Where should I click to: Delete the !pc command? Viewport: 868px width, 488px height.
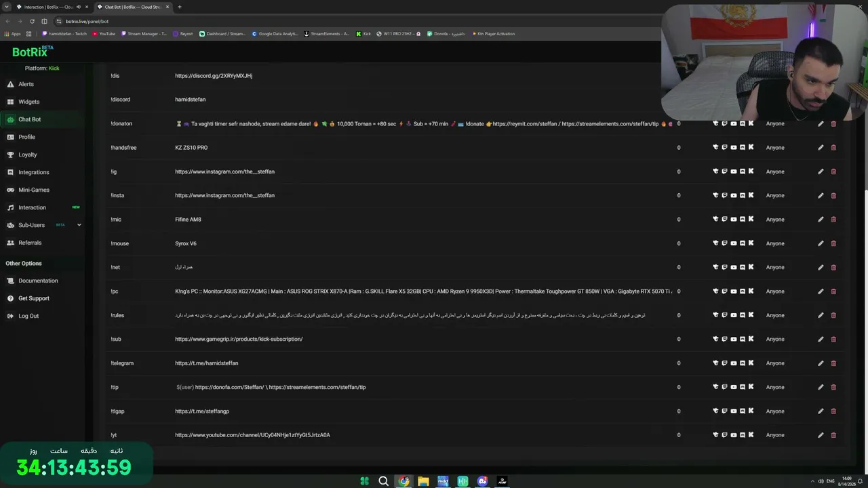click(833, 291)
